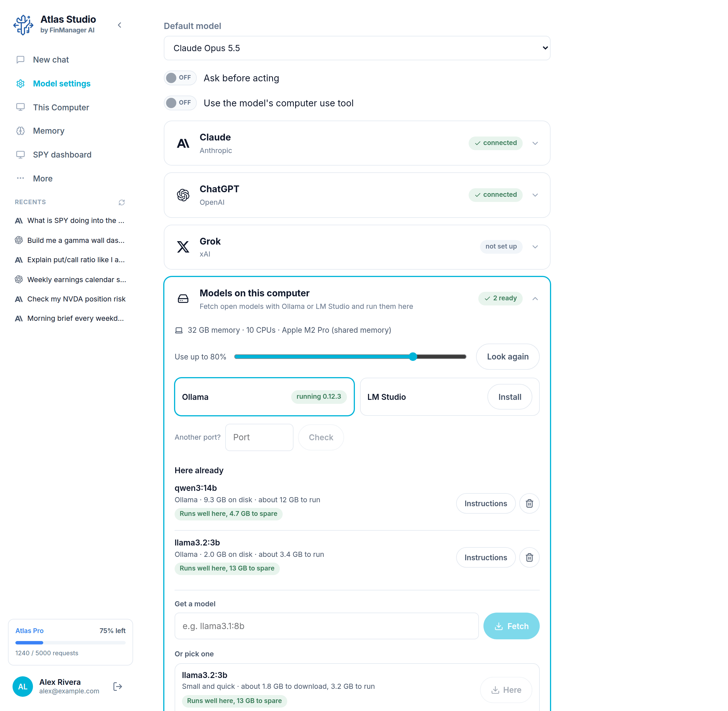This screenshot has height=711, width=728.
Task: Click the Use up to 80% memory slider
Action: click(350, 357)
